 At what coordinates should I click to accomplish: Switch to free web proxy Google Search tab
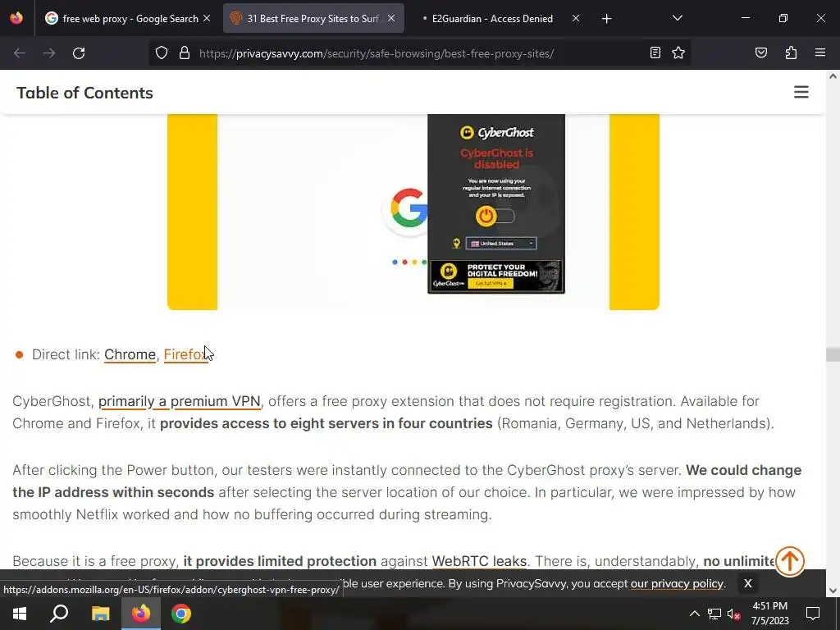pyautogui.click(x=129, y=19)
